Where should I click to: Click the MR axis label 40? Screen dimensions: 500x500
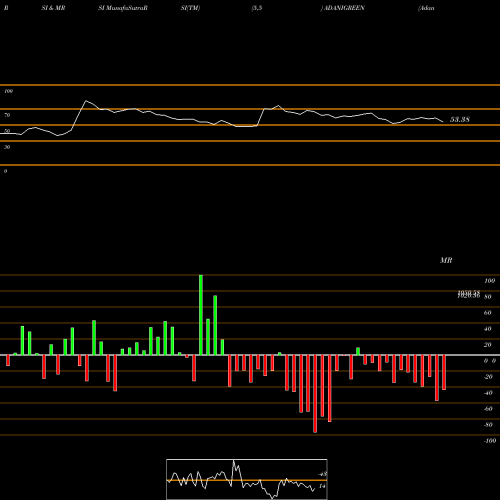pyautogui.click(x=487, y=329)
